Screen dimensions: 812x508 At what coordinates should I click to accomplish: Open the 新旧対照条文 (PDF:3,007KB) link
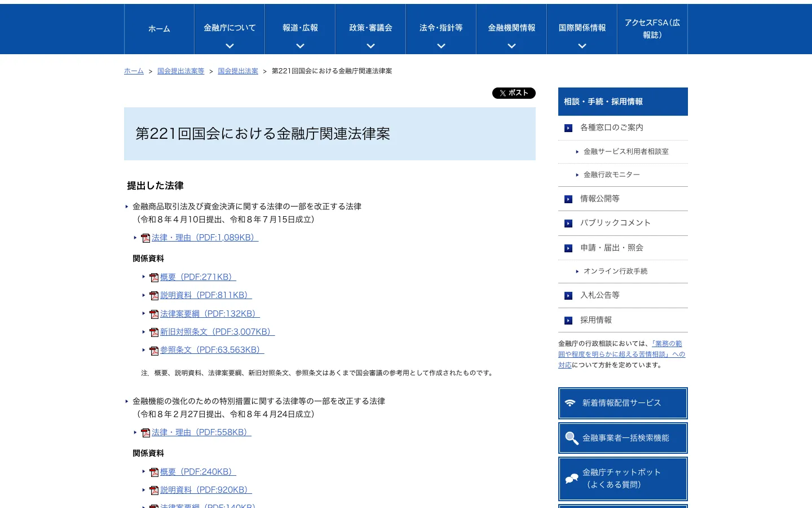(217, 332)
